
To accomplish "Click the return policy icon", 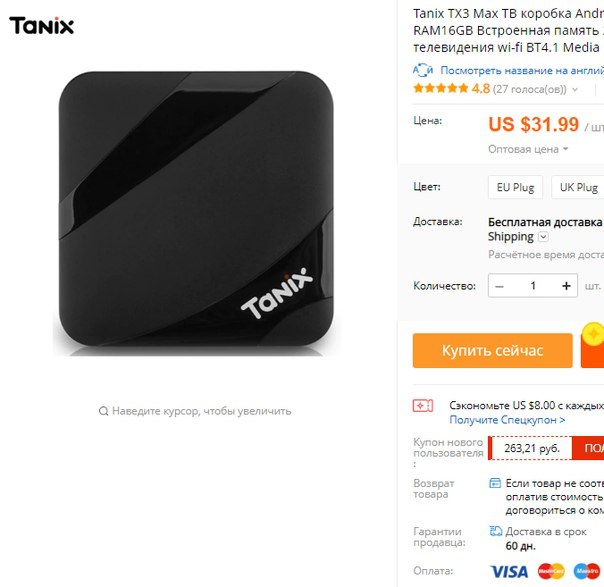I will click(x=495, y=483).
